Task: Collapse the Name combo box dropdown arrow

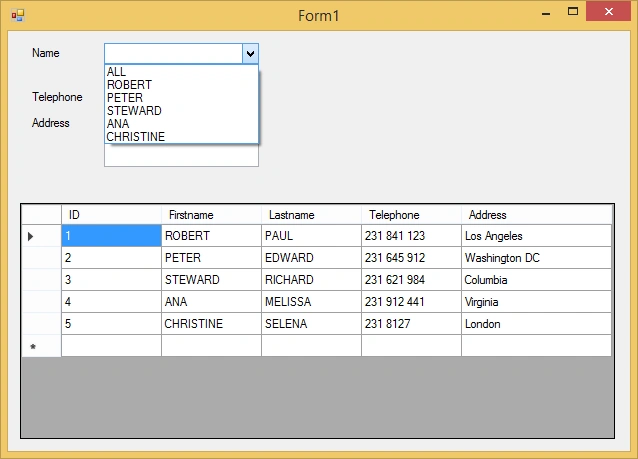Action: coord(250,53)
